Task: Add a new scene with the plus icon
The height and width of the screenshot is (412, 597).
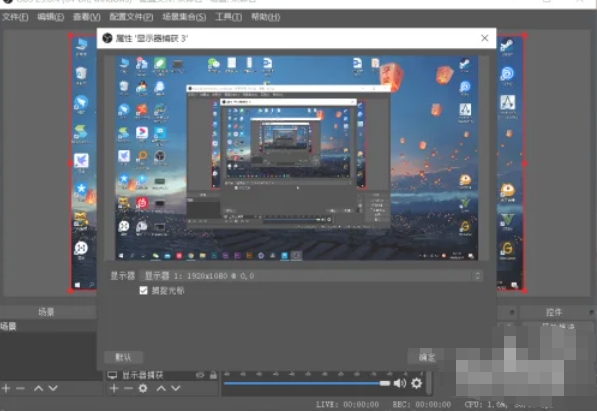Action: tap(6, 388)
